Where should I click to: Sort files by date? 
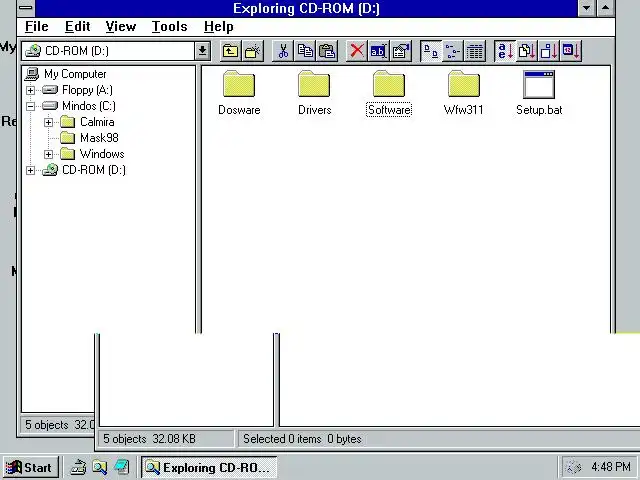571,51
